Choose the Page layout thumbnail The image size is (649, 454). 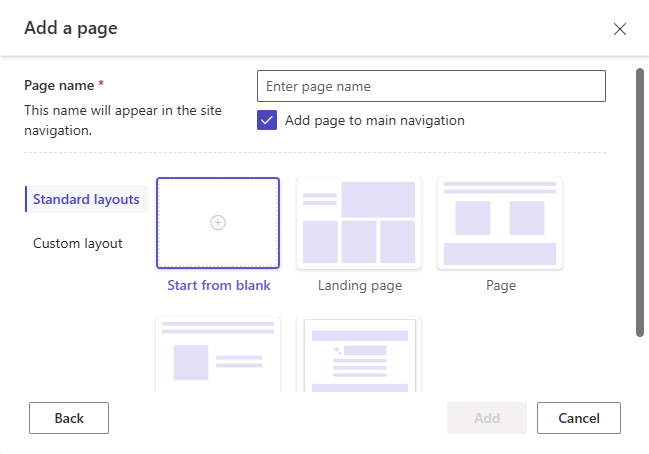point(500,223)
